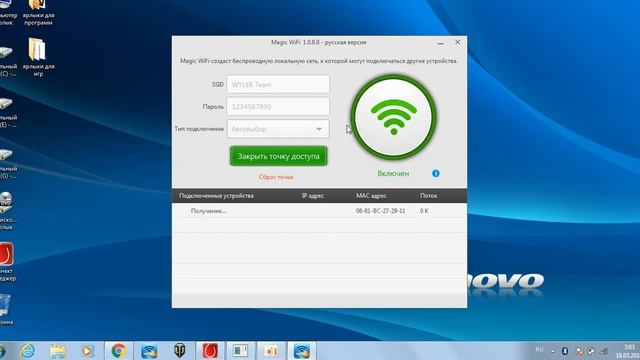This screenshot has height=360, width=640.
Task: Select the local disk (E) desktop shortcut
Action: pyautogui.click(x=7, y=113)
